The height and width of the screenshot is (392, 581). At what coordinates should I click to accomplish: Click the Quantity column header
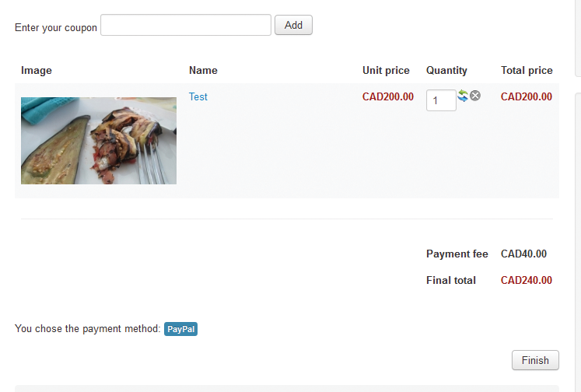coord(446,71)
